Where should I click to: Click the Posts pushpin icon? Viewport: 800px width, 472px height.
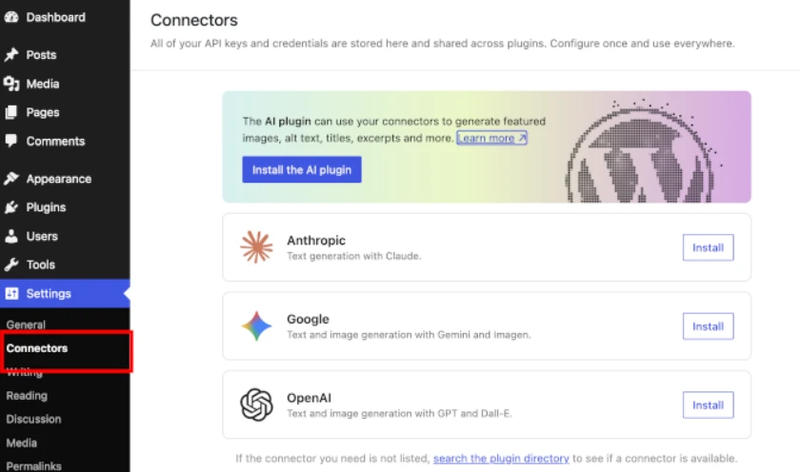tap(11, 55)
